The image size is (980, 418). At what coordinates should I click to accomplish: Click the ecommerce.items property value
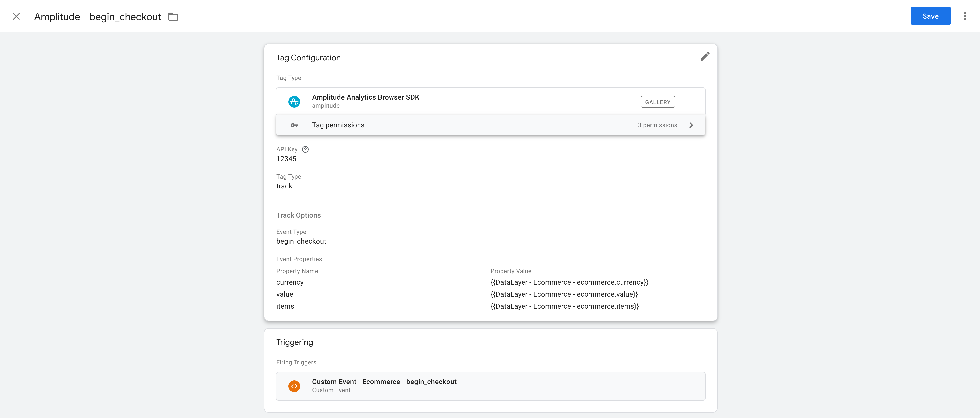point(564,307)
